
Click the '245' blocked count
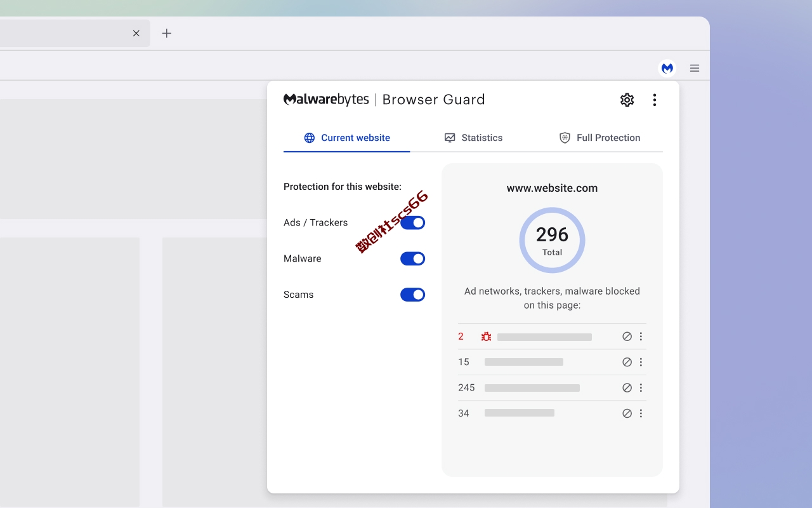click(466, 387)
